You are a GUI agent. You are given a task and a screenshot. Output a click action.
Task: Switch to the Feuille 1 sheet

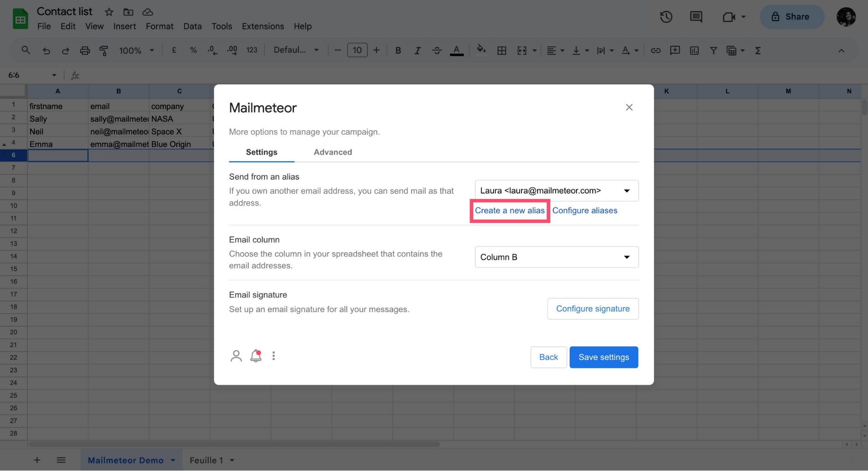point(206,460)
